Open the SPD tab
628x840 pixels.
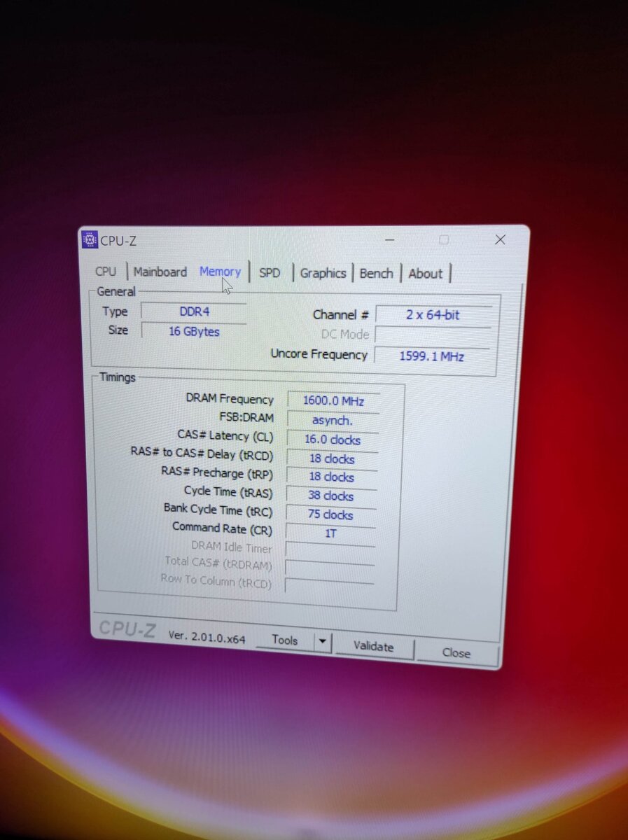270,273
